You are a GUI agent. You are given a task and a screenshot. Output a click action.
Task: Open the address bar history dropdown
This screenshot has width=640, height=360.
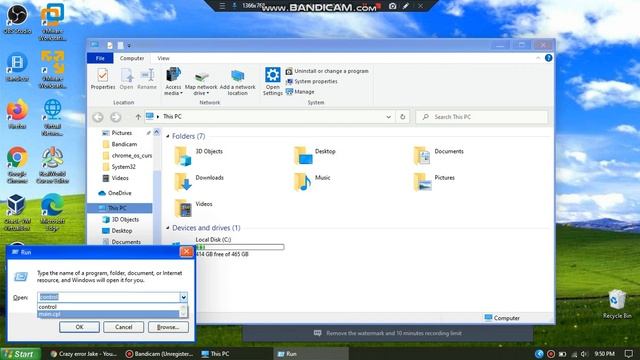(x=389, y=117)
